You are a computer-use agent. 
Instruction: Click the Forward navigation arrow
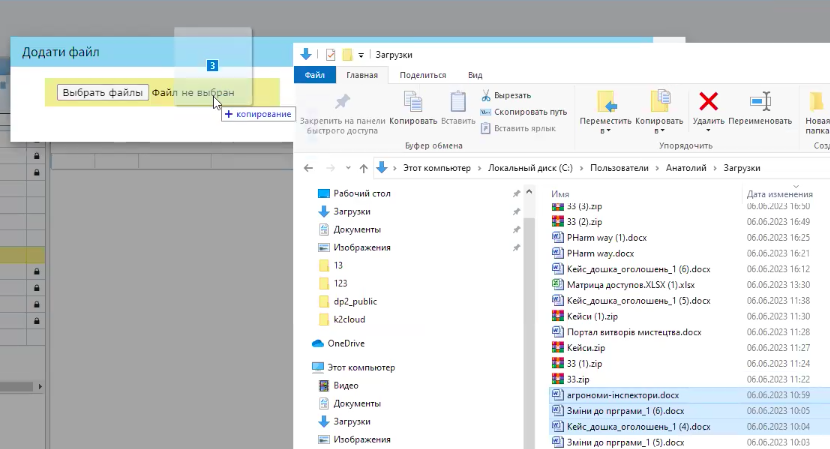point(330,168)
